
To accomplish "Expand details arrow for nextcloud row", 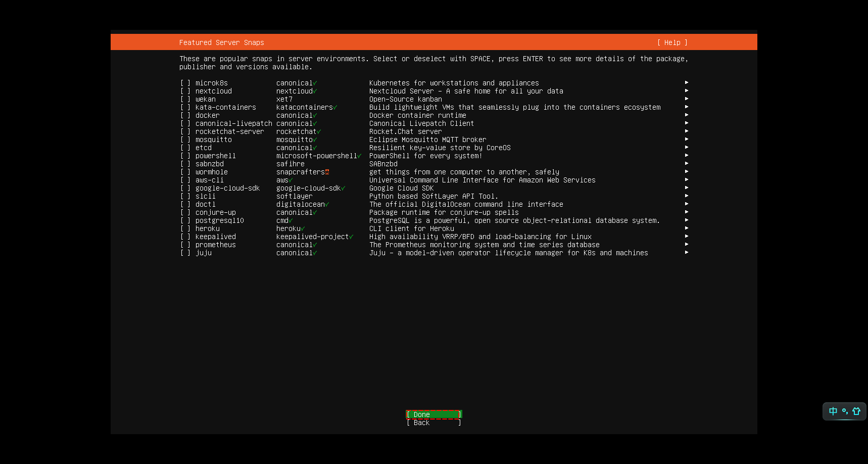I will point(686,91).
